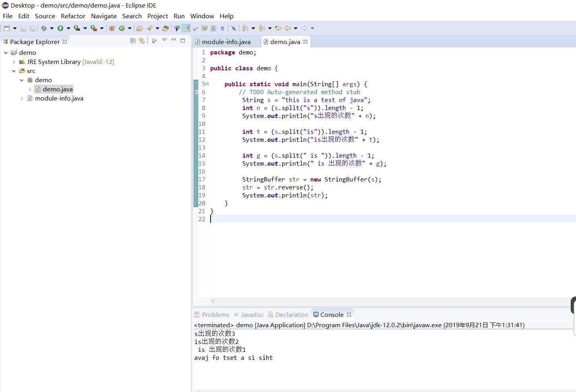Switch to the module-info.java editor tab
This screenshot has width=576, height=392.
pos(226,42)
